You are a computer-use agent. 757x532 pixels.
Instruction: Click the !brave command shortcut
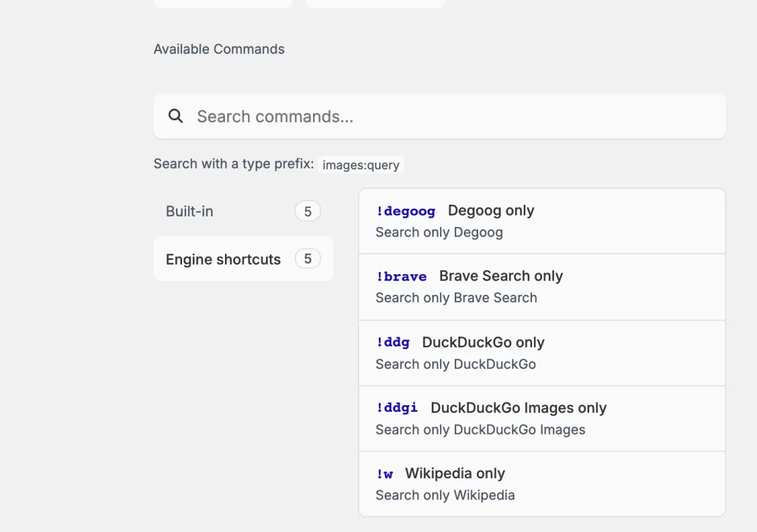pos(402,277)
